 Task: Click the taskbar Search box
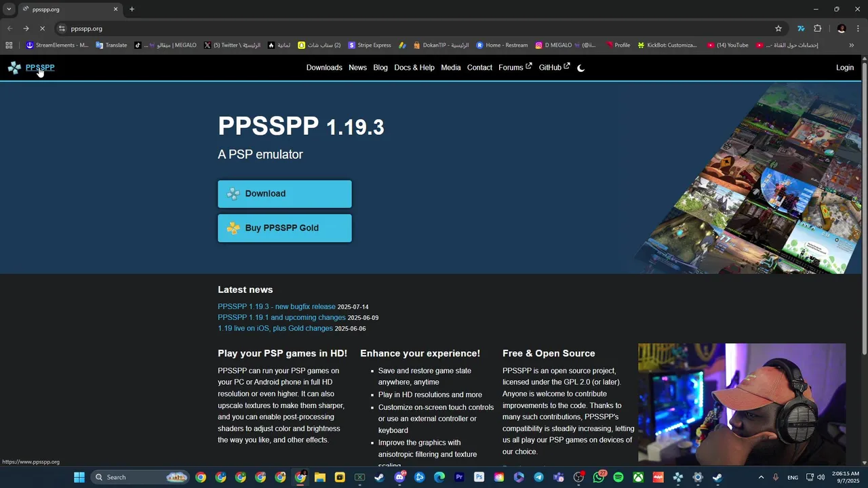pyautogui.click(x=140, y=477)
